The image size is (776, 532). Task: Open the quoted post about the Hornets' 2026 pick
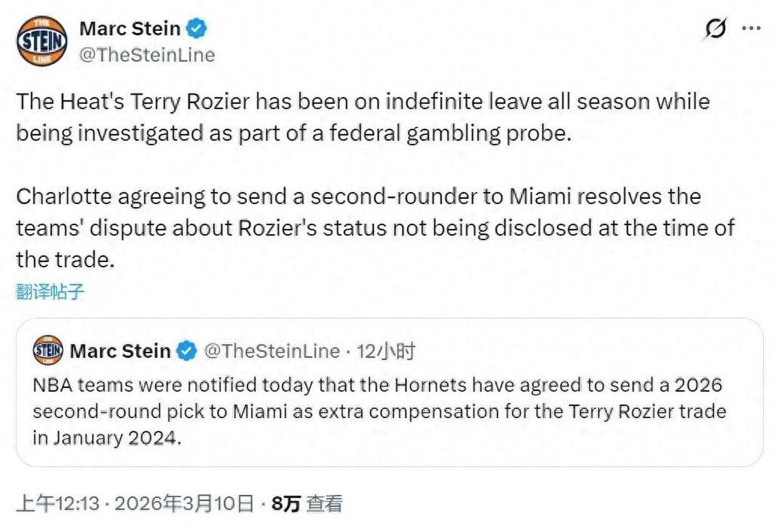387,411
